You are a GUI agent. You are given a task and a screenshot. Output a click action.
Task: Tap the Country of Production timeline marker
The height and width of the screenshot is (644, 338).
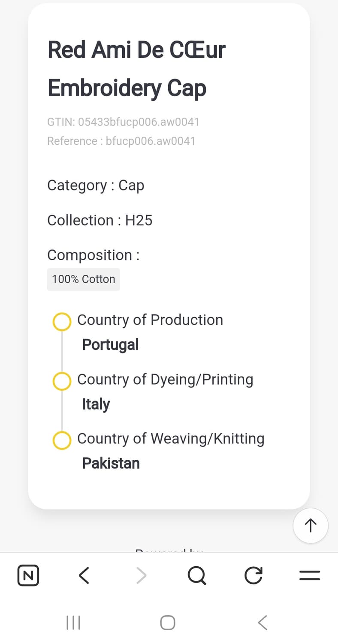[x=62, y=322]
